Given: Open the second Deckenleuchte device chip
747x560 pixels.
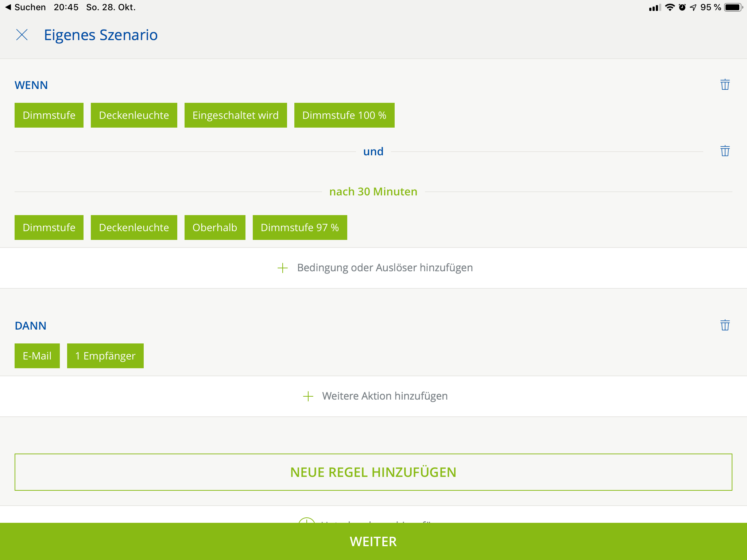Looking at the screenshot, I should (x=134, y=227).
